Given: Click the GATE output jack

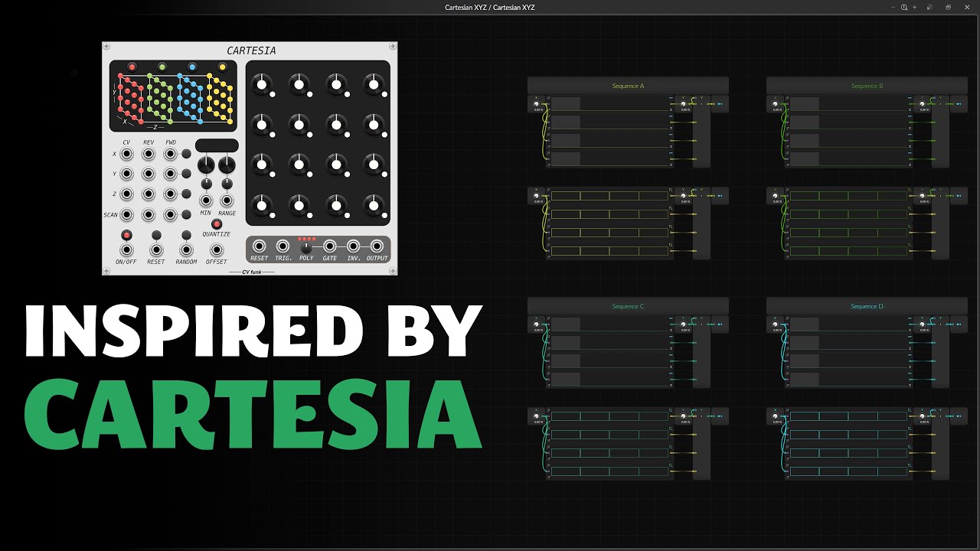Looking at the screenshot, I should 330,246.
